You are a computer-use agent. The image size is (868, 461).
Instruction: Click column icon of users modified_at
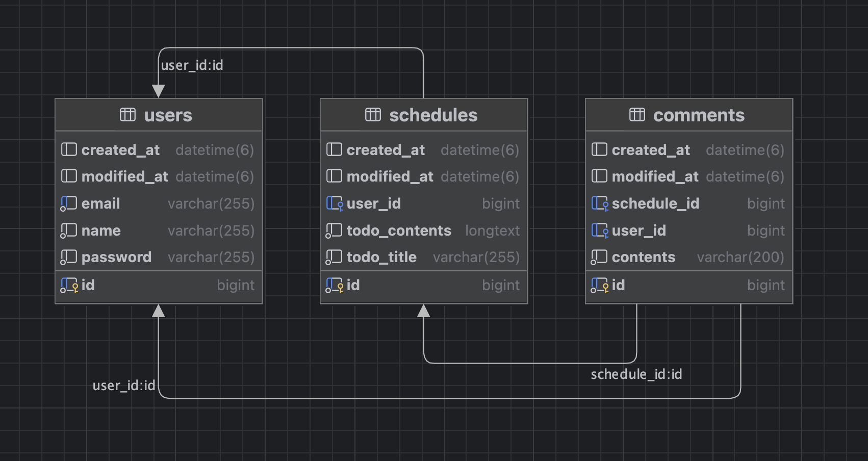tap(69, 176)
